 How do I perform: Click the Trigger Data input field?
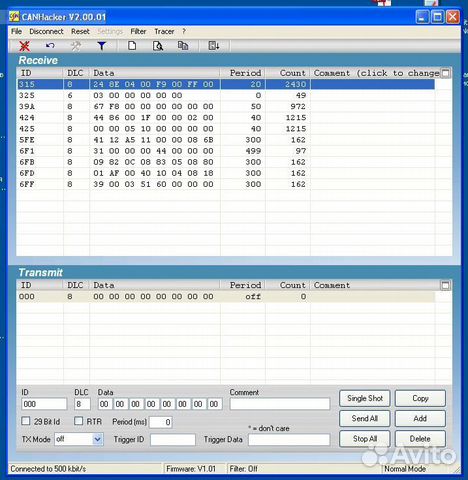click(x=289, y=440)
